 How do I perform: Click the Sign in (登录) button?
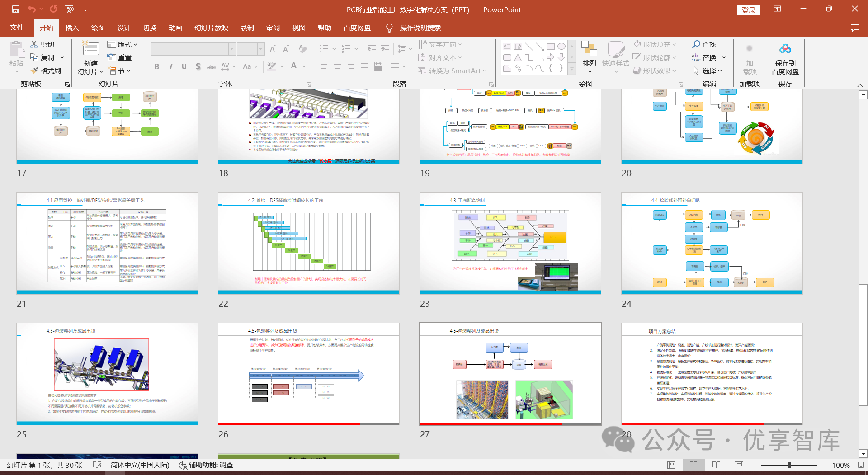(x=748, y=10)
